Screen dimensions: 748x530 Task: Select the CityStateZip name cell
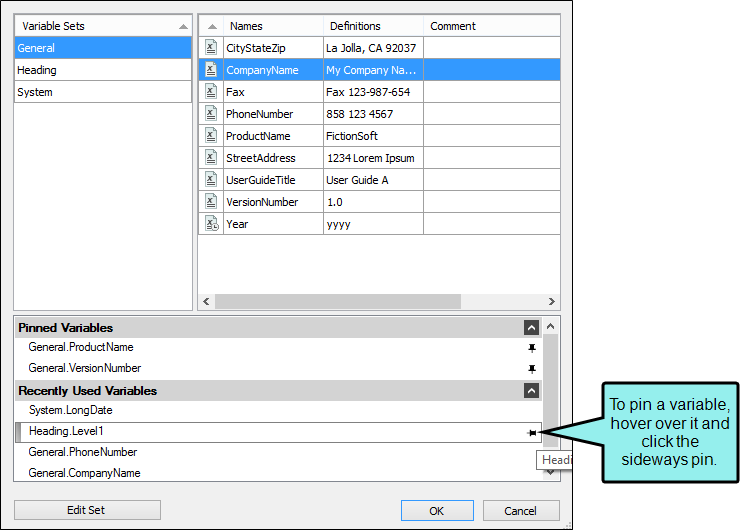[x=273, y=48]
